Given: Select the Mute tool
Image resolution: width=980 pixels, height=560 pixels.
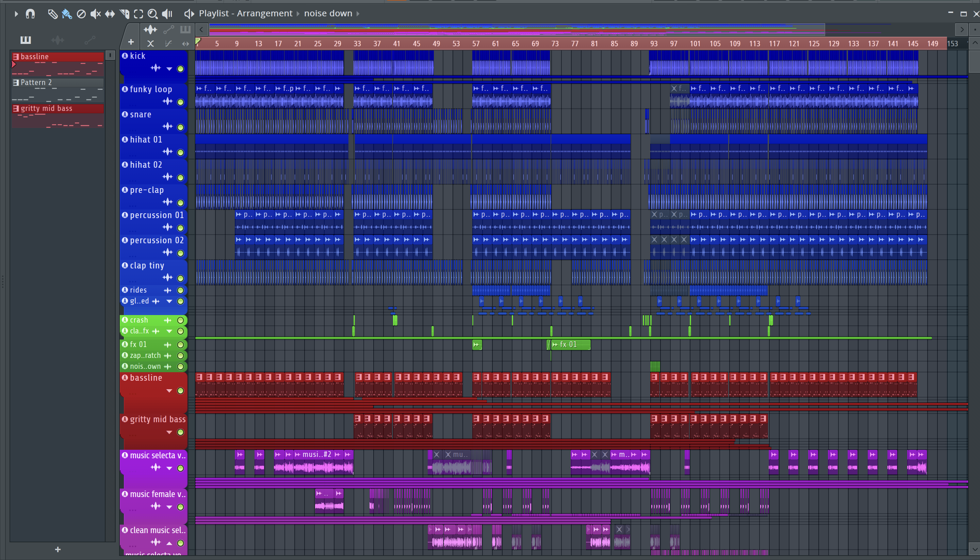Looking at the screenshot, I should 95,14.
